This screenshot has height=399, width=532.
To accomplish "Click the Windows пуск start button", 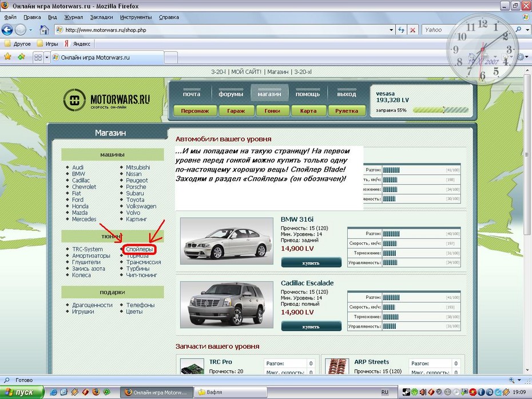I will coord(22,392).
